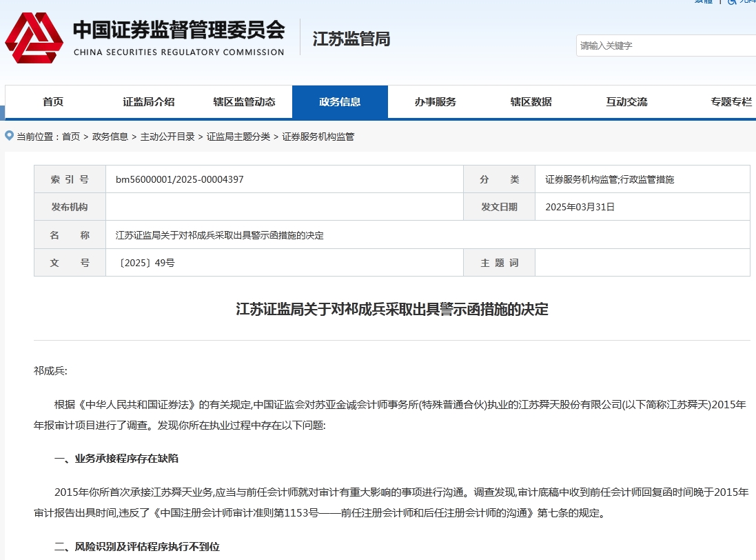Select the active 政务信息 navigation tab
The image size is (756, 560).
tap(340, 101)
